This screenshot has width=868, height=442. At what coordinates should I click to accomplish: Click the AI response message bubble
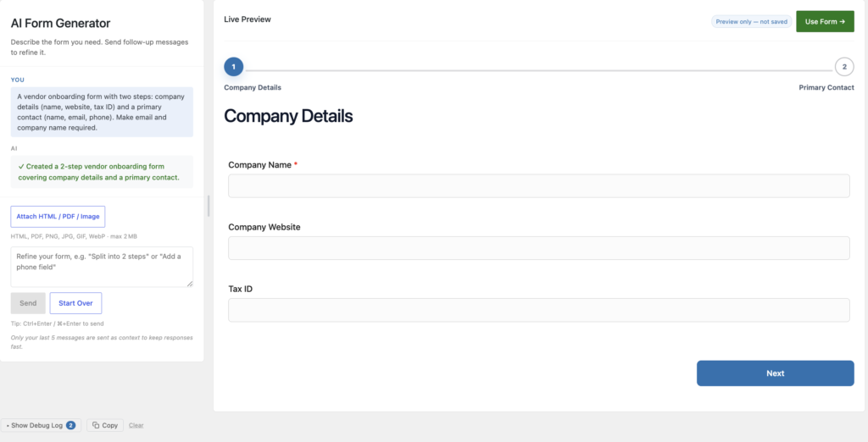[x=102, y=172]
